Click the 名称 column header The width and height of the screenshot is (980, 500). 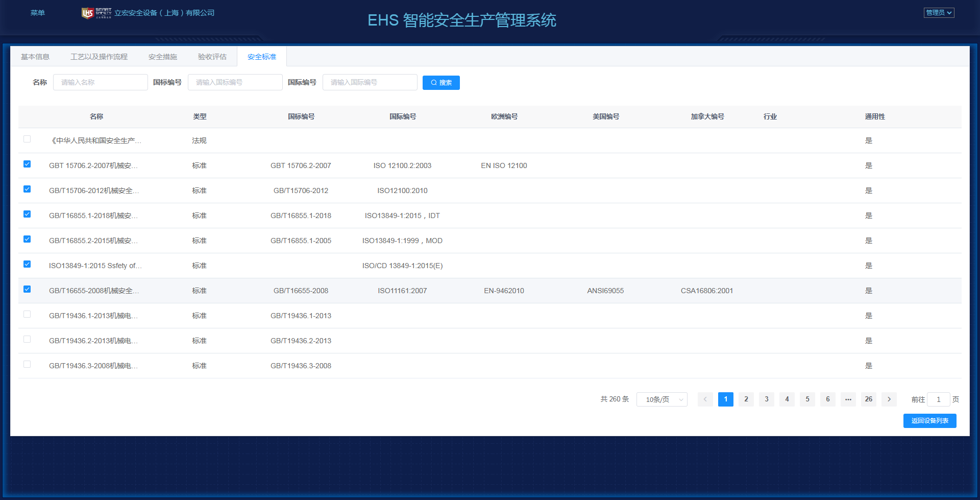tap(96, 116)
